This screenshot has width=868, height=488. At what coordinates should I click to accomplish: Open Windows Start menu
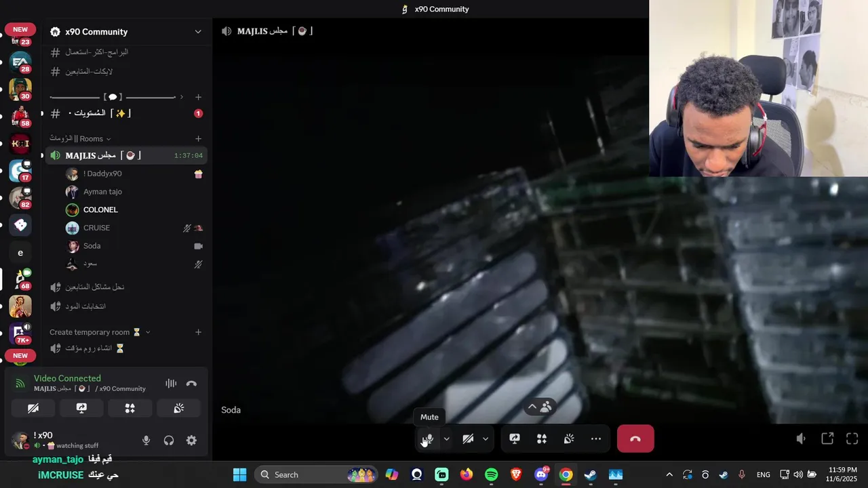coord(239,474)
